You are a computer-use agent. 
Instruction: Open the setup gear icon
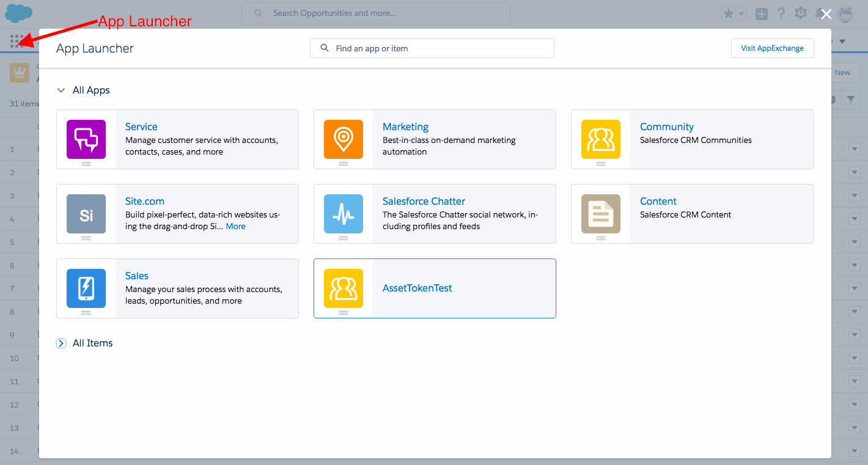click(x=801, y=13)
